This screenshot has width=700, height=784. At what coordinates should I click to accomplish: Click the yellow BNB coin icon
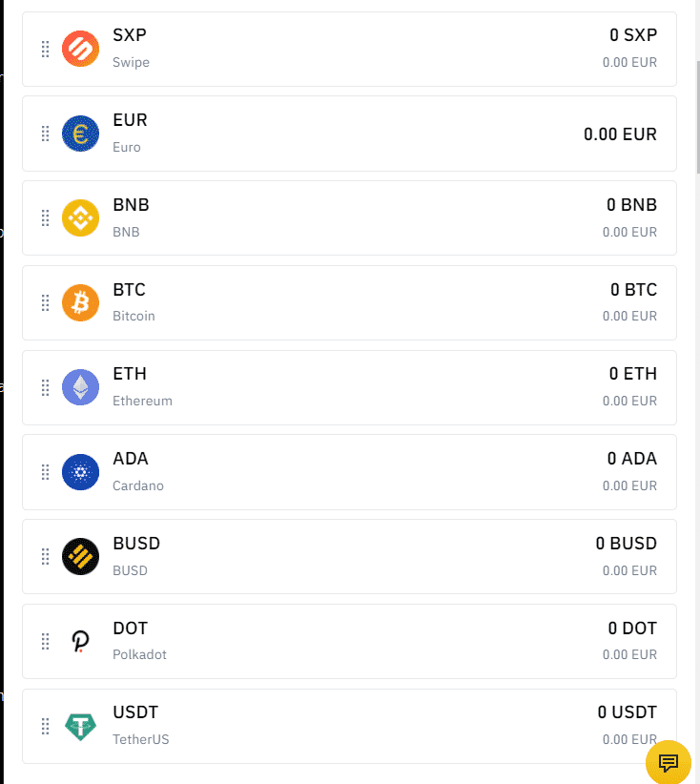(x=80, y=217)
